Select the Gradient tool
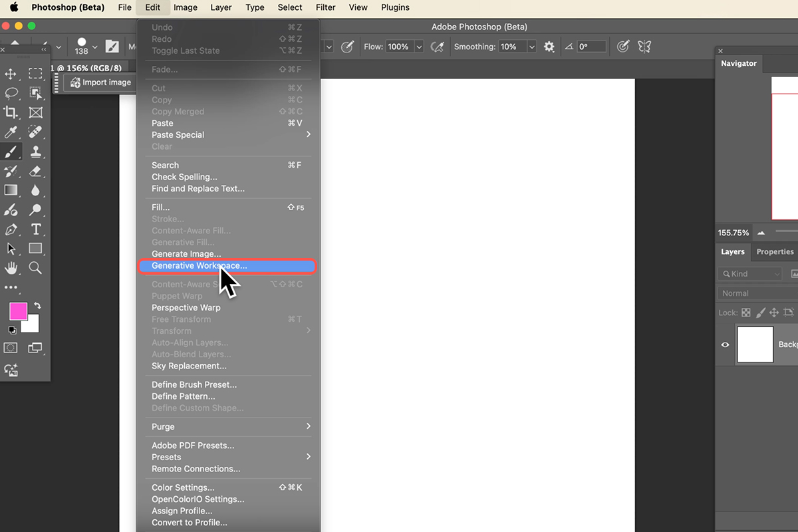This screenshot has width=798, height=532. point(11,190)
